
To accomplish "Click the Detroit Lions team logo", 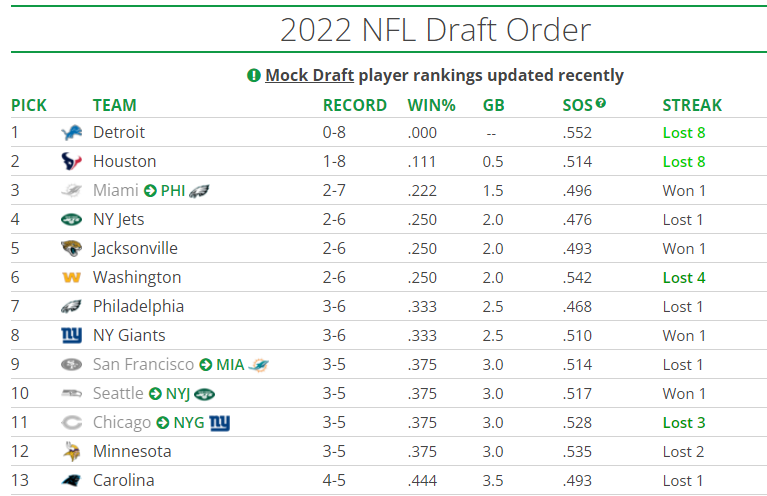I will (x=71, y=132).
